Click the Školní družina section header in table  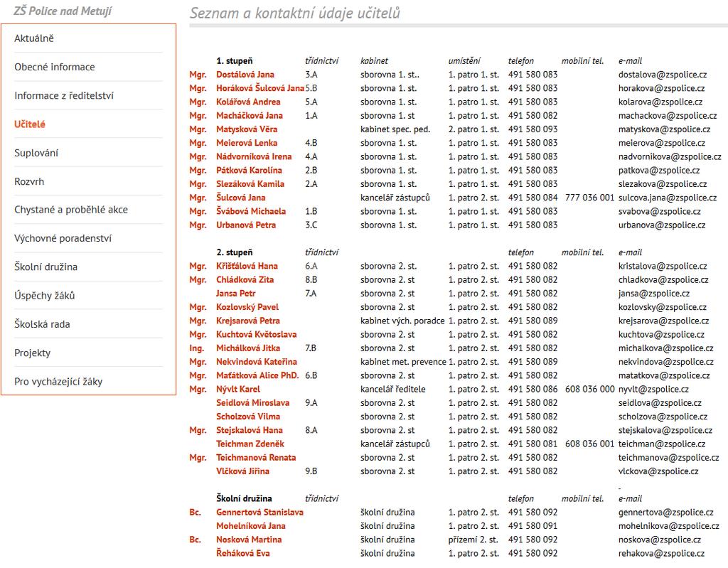[244, 499]
